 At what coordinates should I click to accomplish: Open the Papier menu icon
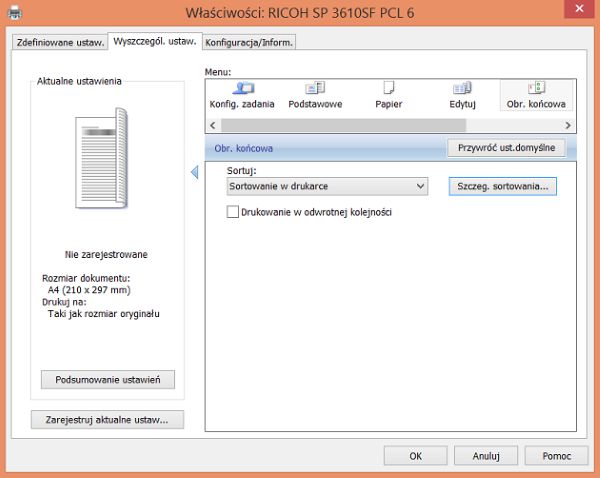pyautogui.click(x=388, y=95)
